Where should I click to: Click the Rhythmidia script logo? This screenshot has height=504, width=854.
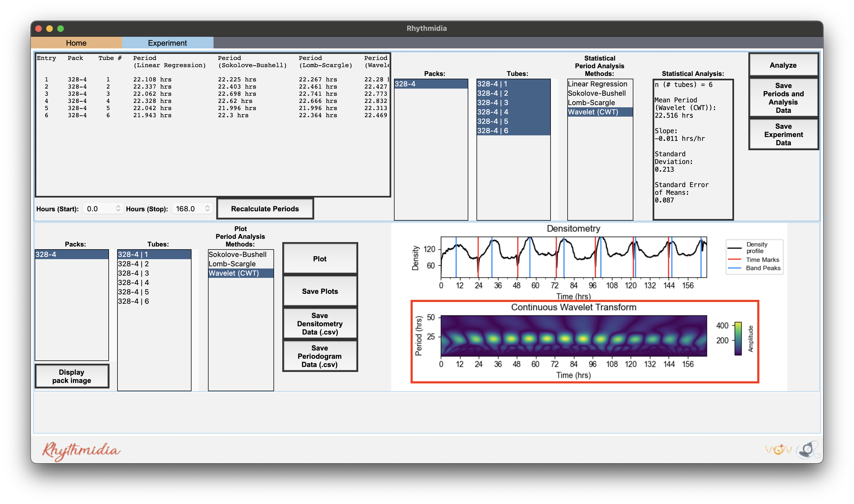(x=81, y=451)
